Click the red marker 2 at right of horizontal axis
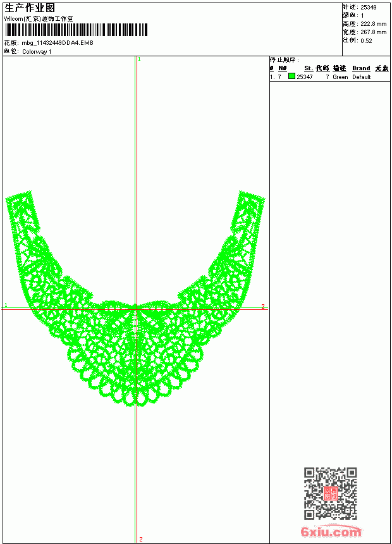 tap(263, 306)
